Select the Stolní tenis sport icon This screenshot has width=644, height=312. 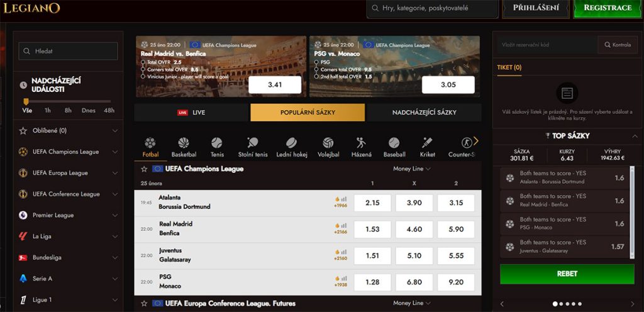click(x=253, y=143)
